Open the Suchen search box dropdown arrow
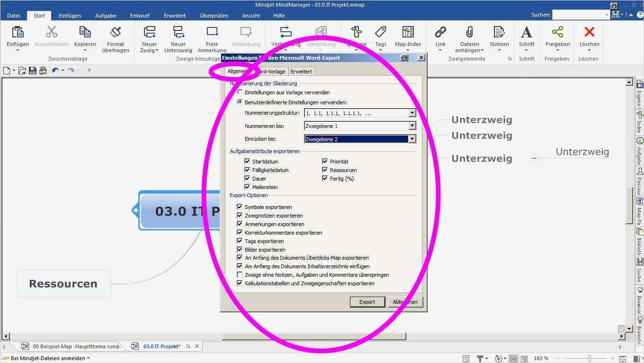This screenshot has width=644, height=363. (607, 15)
